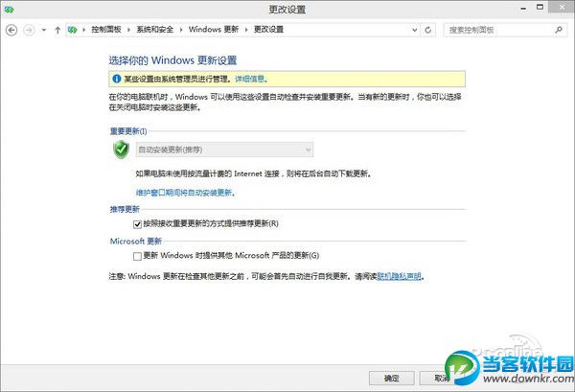Click the Forward navigation arrow
The width and height of the screenshot is (575, 392).
29,30
